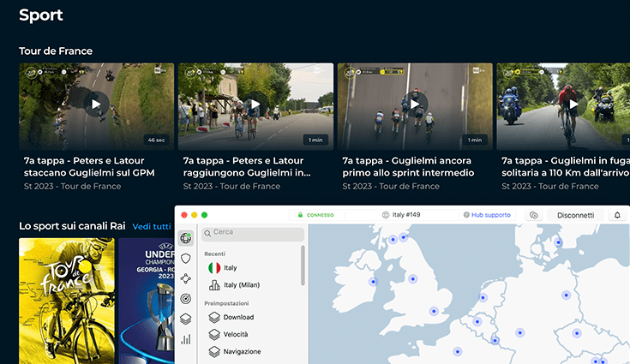The image size is (630, 364).
Task: Play the 'Guglielmi ancora primo allo sprint' video
Action: [415, 104]
